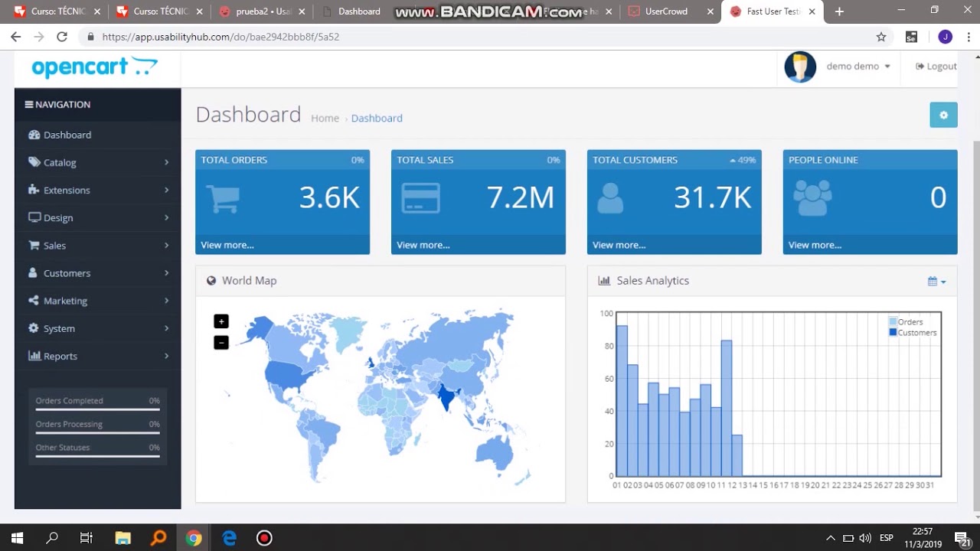Click the Dashboard gauge icon in sidebar
Viewport: 980px width, 551px height.
pos(34,135)
